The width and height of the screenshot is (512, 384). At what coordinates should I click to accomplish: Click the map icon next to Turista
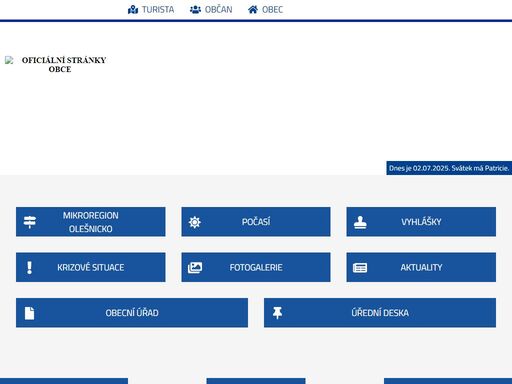tap(133, 10)
